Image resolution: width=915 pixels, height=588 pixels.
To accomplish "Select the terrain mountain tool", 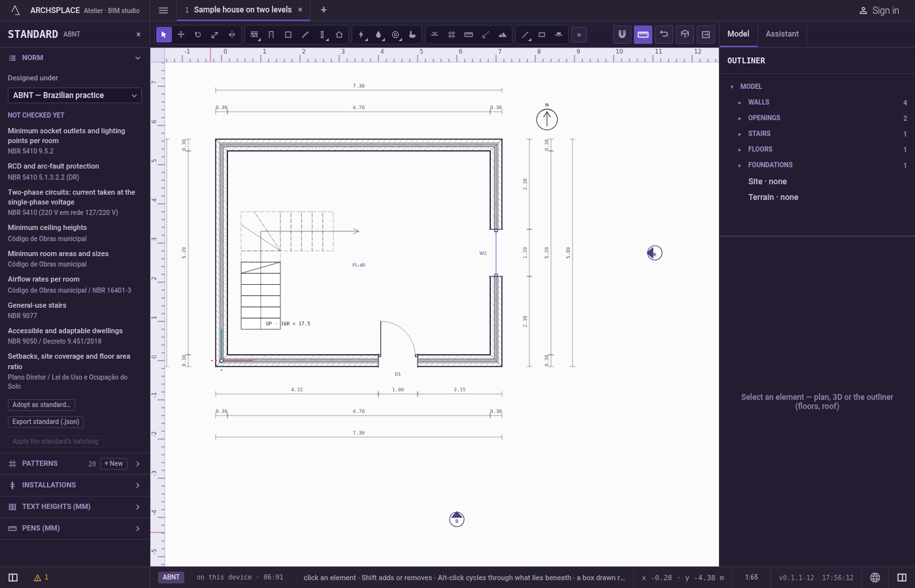I will [x=503, y=35].
